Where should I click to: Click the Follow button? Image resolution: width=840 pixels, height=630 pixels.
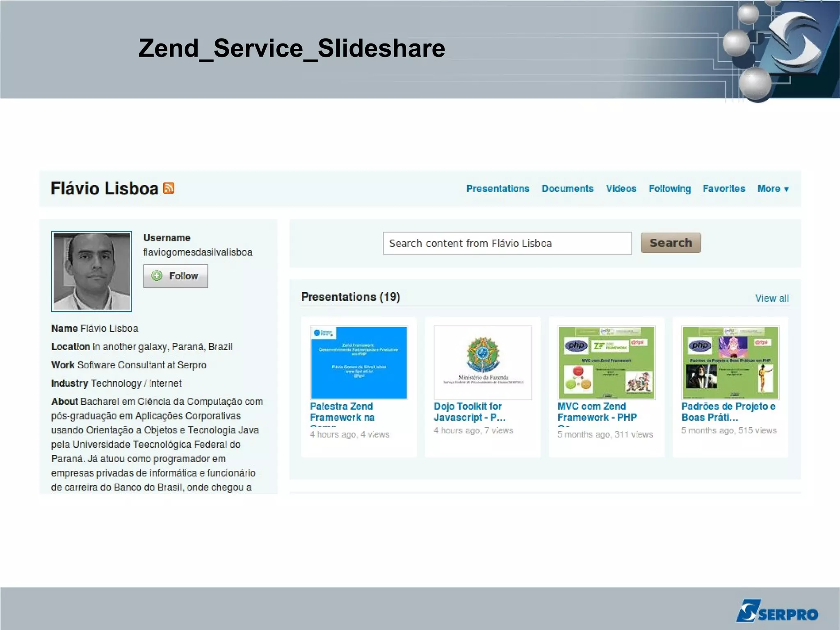click(x=176, y=276)
